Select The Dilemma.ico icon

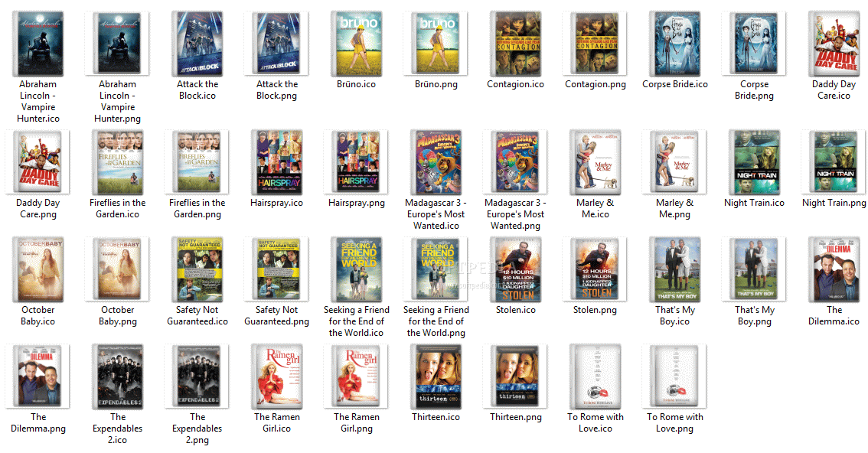(x=834, y=269)
